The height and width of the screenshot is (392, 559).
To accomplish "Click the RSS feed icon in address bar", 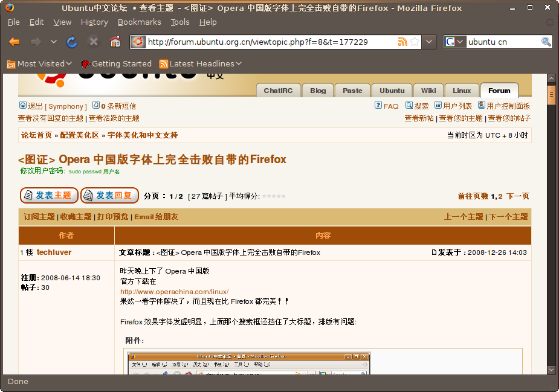I will click(402, 42).
